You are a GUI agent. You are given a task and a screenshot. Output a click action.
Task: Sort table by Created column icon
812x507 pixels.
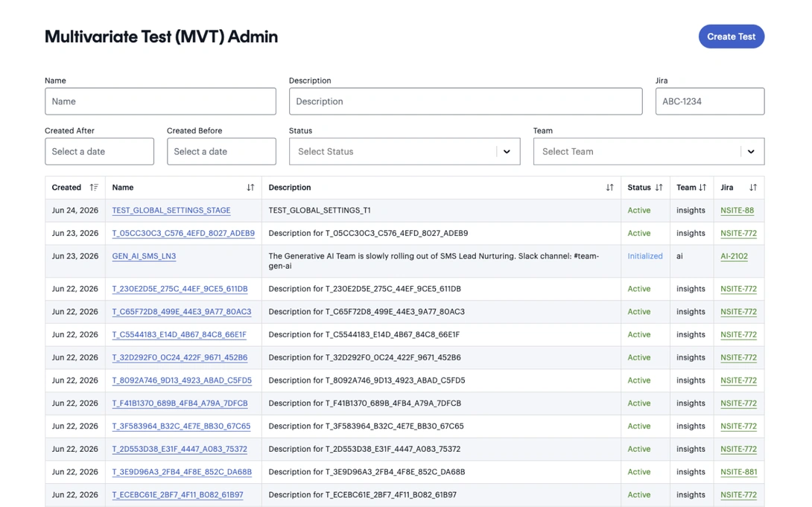coord(94,188)
